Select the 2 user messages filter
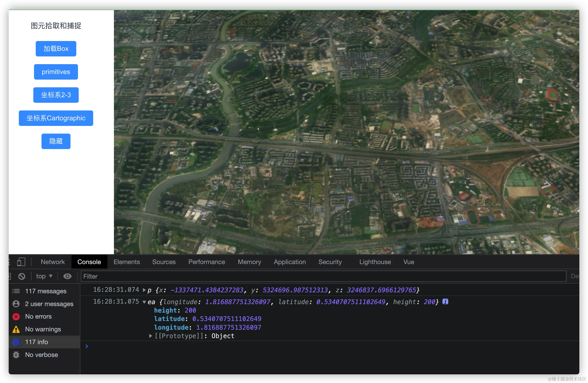 pos(49,304)
